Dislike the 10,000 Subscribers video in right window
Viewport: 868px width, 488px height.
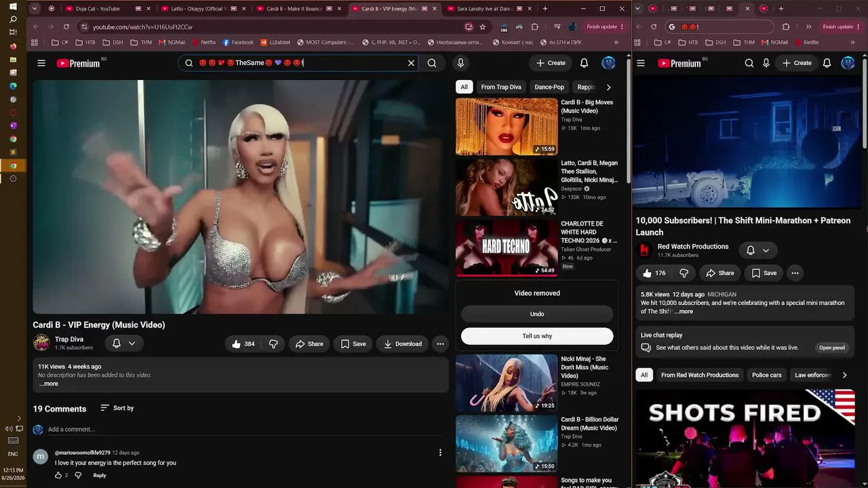(x=684, y=273)
